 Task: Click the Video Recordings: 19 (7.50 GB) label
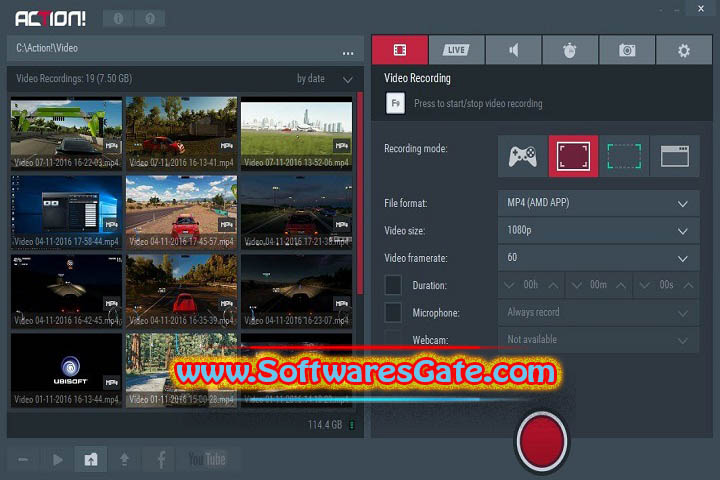click(x=74, y=79)
